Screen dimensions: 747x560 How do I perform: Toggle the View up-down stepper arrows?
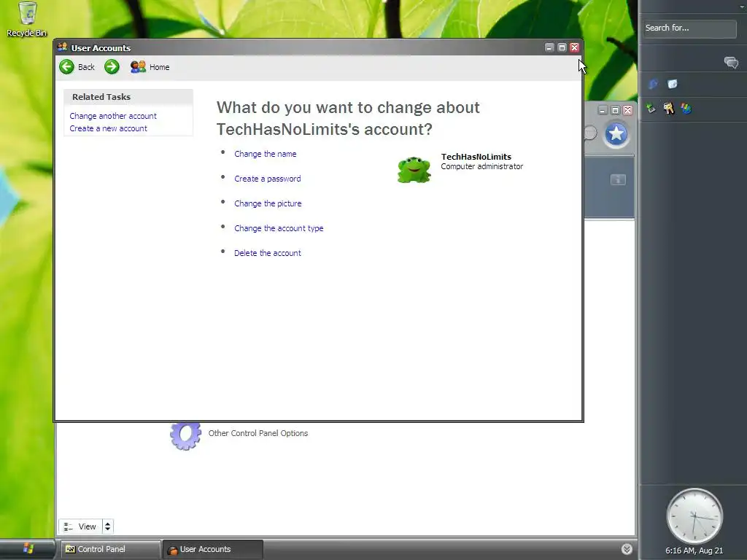108,526
